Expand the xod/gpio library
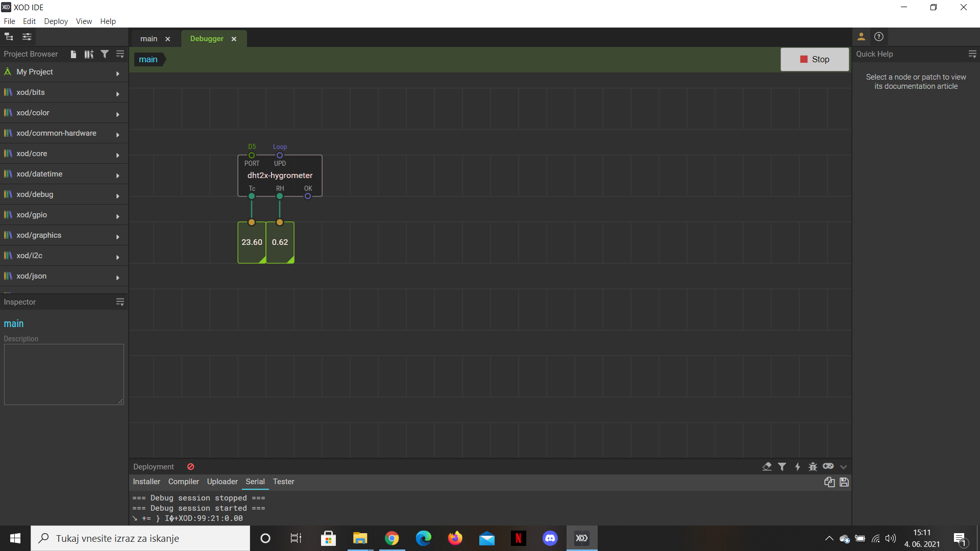Screen dimensions: 980x551 [x=118, y=216]
